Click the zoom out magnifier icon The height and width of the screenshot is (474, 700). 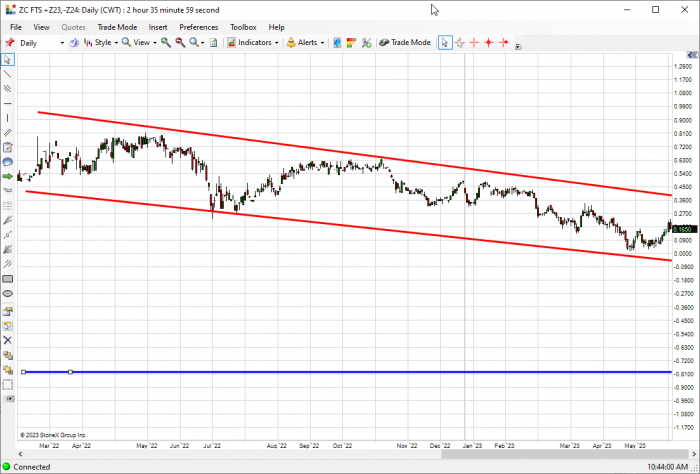[x=180, y=42]
